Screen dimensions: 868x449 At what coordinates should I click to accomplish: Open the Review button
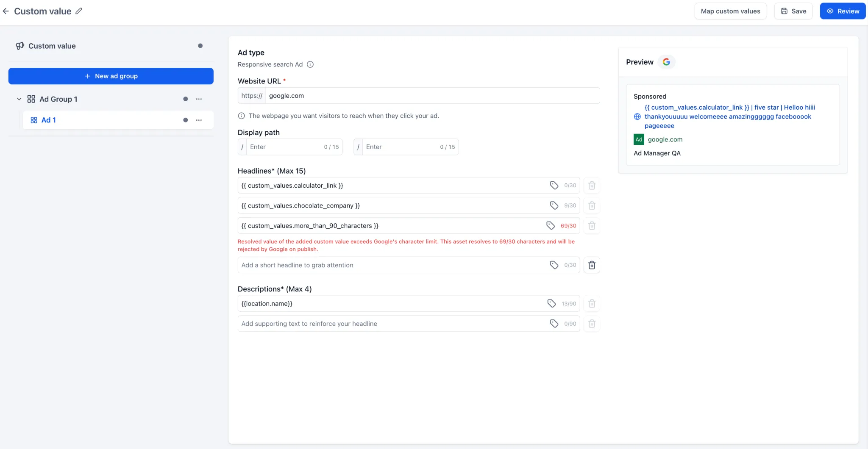pyautogui.click(x=843, y=11)
